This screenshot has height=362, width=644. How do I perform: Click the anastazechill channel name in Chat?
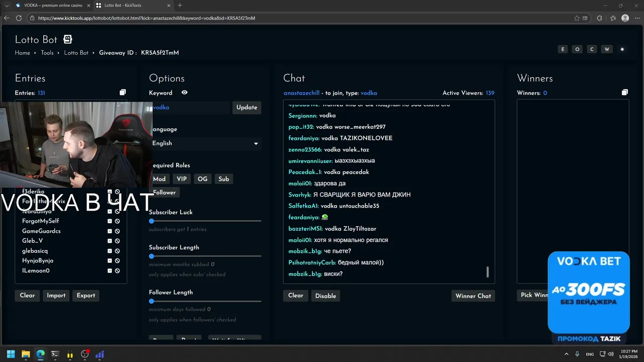(301, 93)
